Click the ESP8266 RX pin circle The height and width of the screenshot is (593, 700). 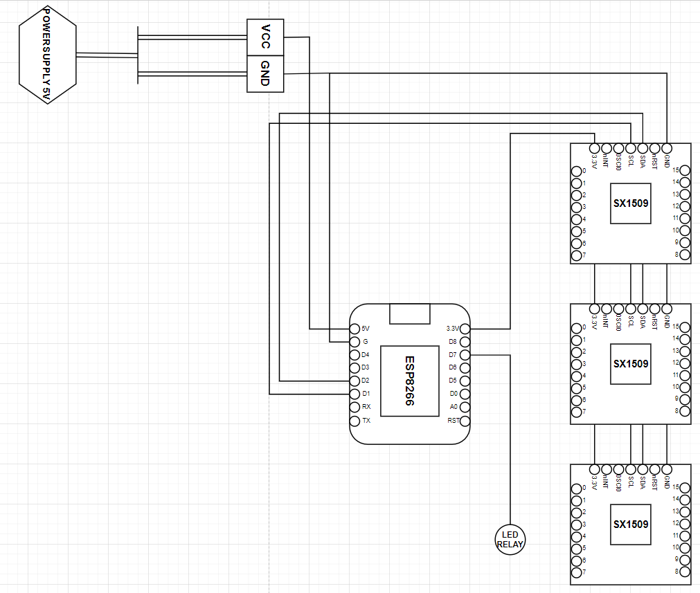click(x=355, y=407)
